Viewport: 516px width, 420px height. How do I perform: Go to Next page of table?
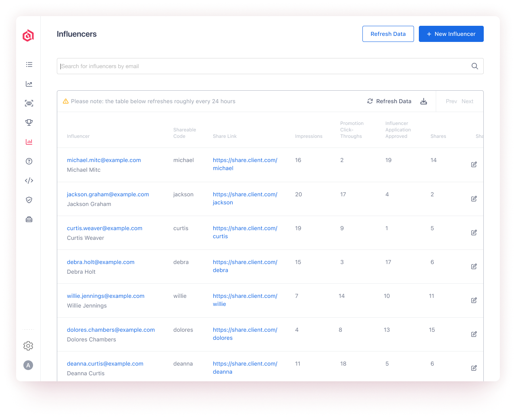(467, 101)
